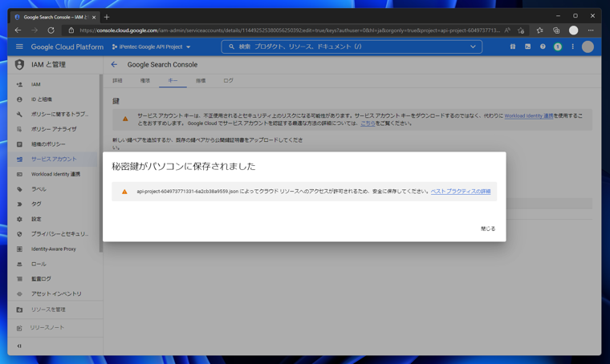Open browser profile avatar in toolbar
This screenshot has width=610, height=364.
573,30
